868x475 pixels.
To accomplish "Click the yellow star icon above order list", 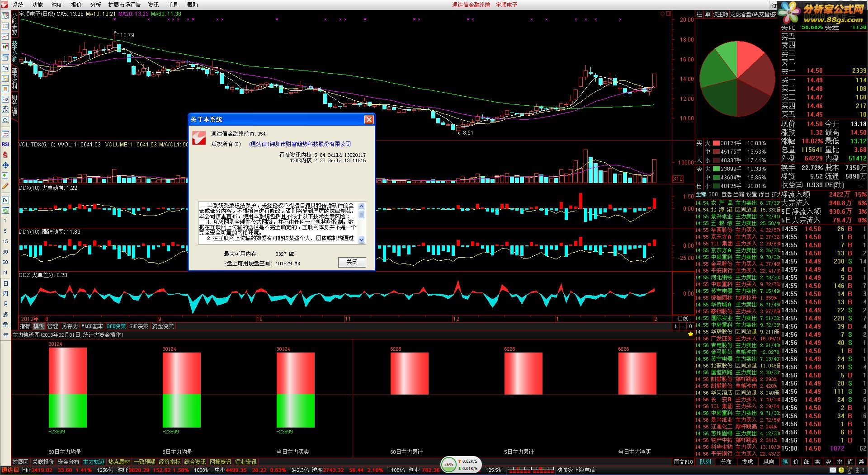I will pyautogui.click(x=690, y=334).
